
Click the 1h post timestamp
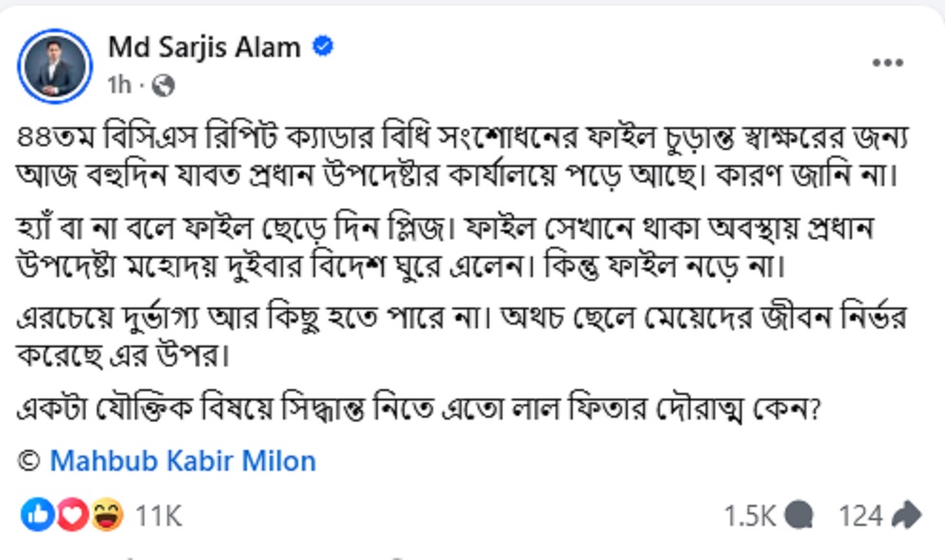coord(119,86)
